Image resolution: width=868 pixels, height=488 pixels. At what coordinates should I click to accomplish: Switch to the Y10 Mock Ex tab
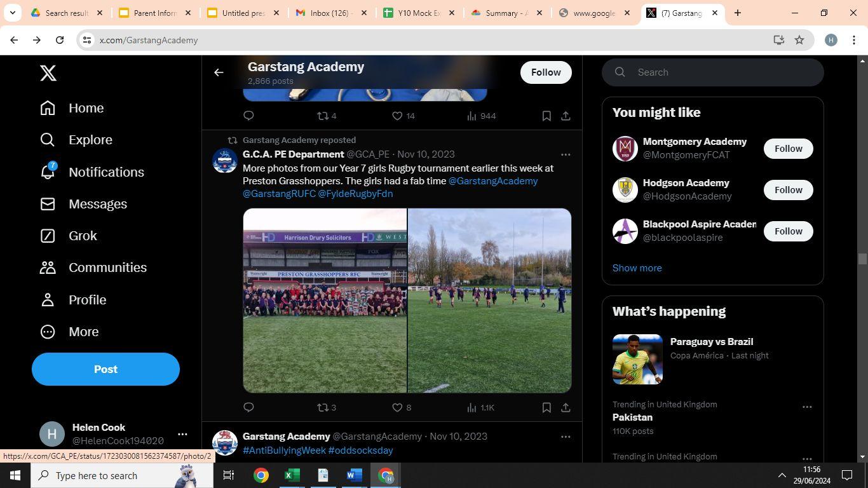(420, 13)
